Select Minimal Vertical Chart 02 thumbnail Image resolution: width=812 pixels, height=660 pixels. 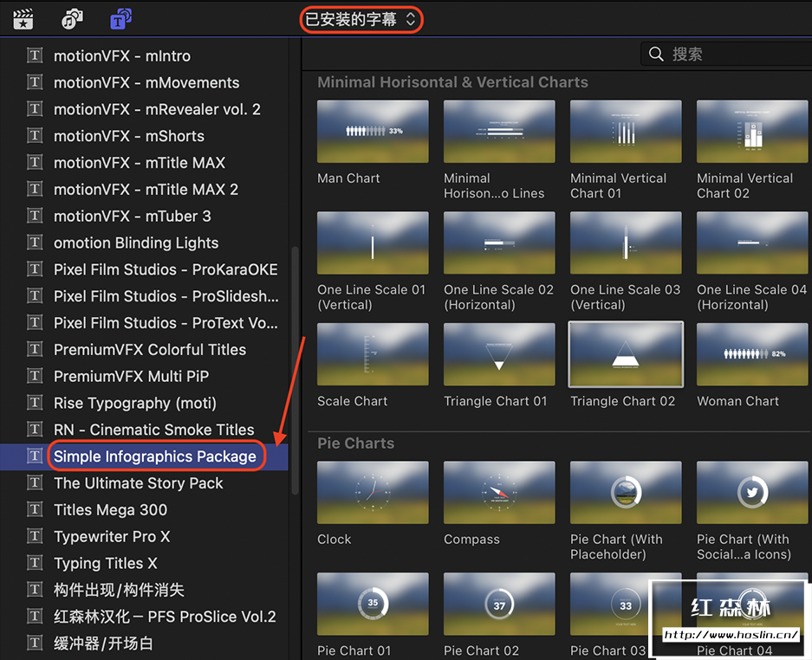point(752,132)
